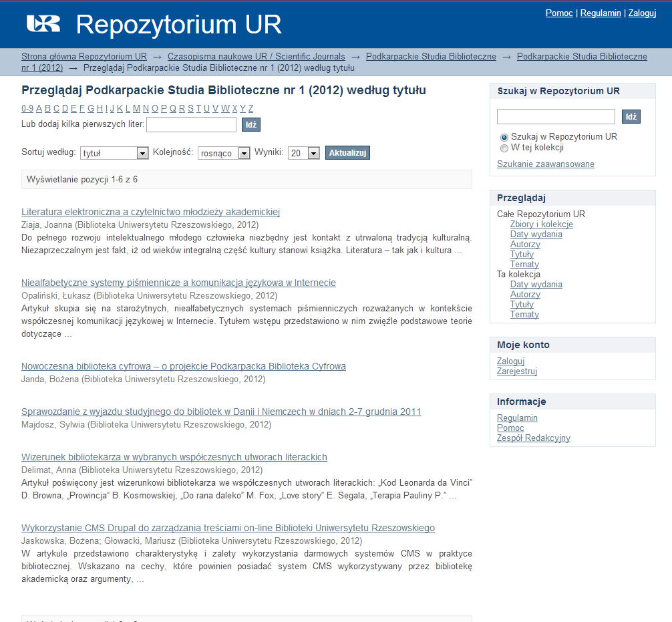The image size is (672, 622).
Task: Open Regulamin link in top header
Action: 601,13
